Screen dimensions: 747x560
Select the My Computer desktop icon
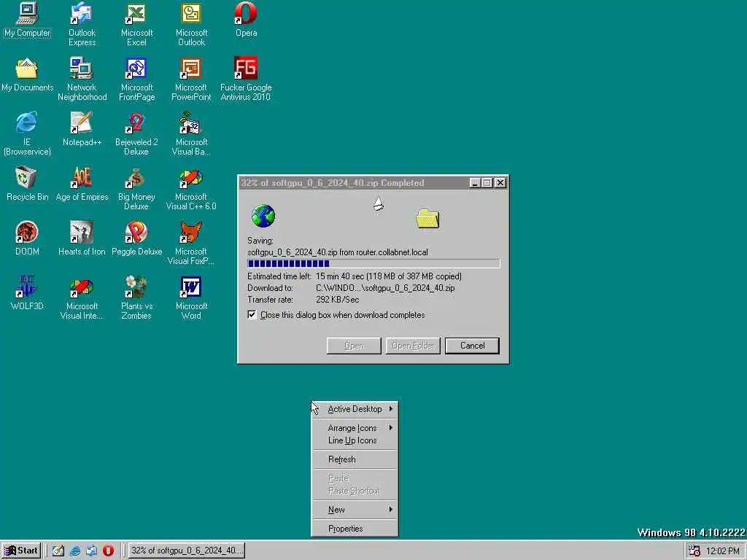(27, 20)
